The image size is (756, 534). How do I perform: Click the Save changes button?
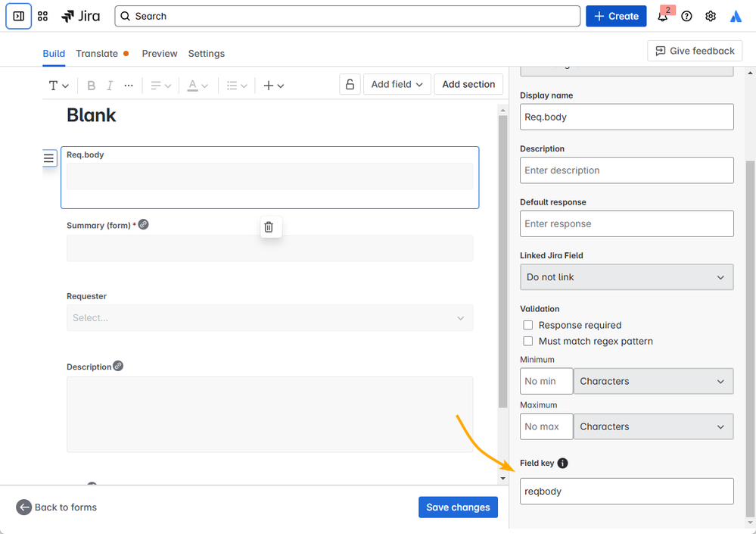(x=458, y=507)
